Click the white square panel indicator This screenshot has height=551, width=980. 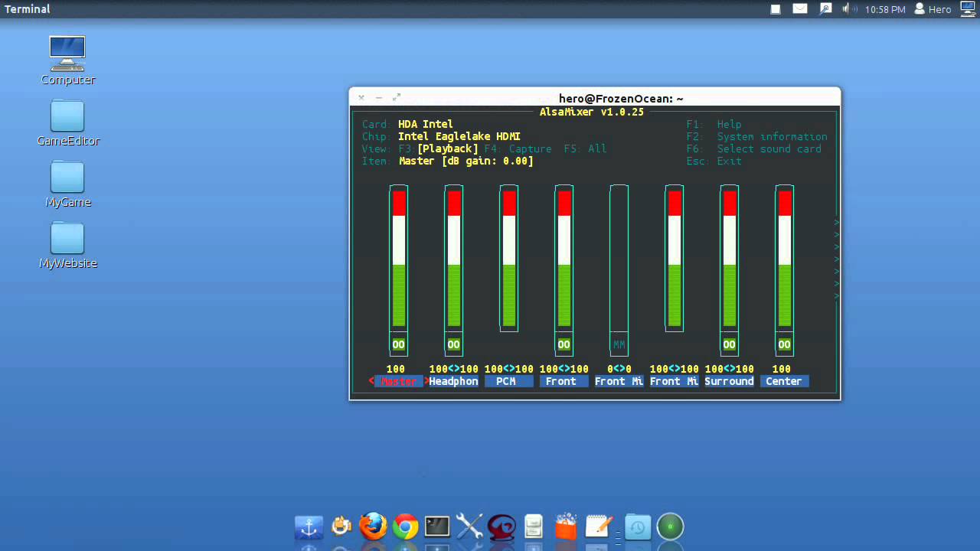(775, 9)
